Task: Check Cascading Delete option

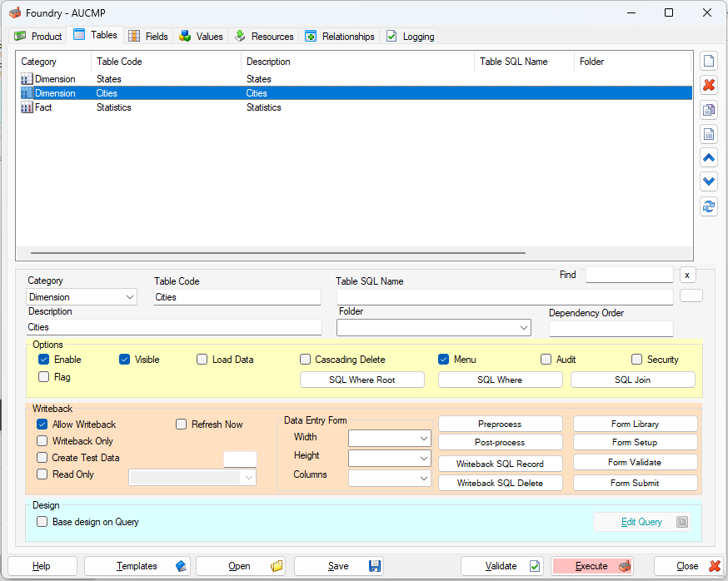Action: click(305, 360)
